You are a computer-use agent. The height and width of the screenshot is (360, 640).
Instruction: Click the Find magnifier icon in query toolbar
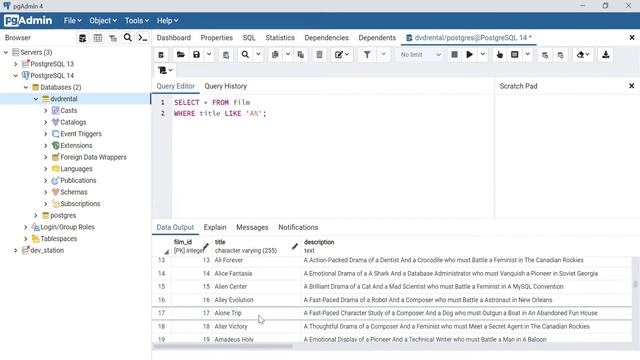[245, 55]
